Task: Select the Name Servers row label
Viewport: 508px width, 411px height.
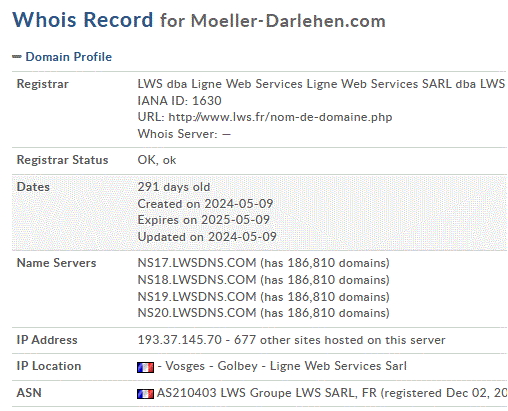Action: [x=56, y=263]
